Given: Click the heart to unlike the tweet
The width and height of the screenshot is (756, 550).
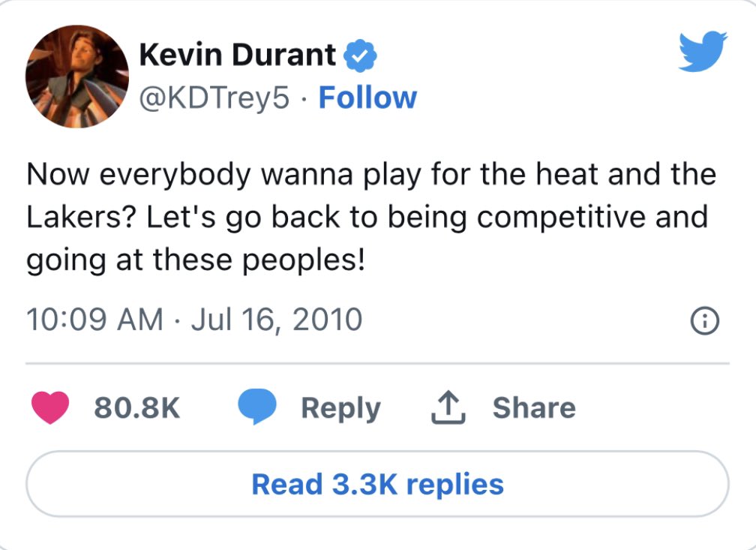Looking at the screenshot, I should [x=49, y=408].
